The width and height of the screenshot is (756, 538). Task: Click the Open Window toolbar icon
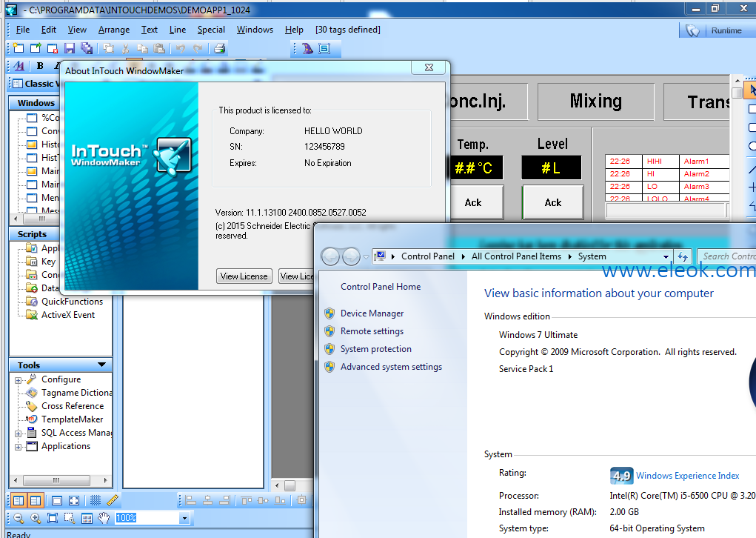click(36, 47)
